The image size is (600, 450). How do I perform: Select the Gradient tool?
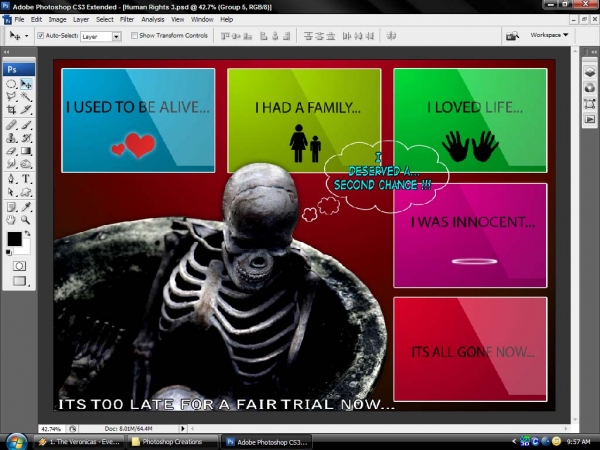point(26,151)
